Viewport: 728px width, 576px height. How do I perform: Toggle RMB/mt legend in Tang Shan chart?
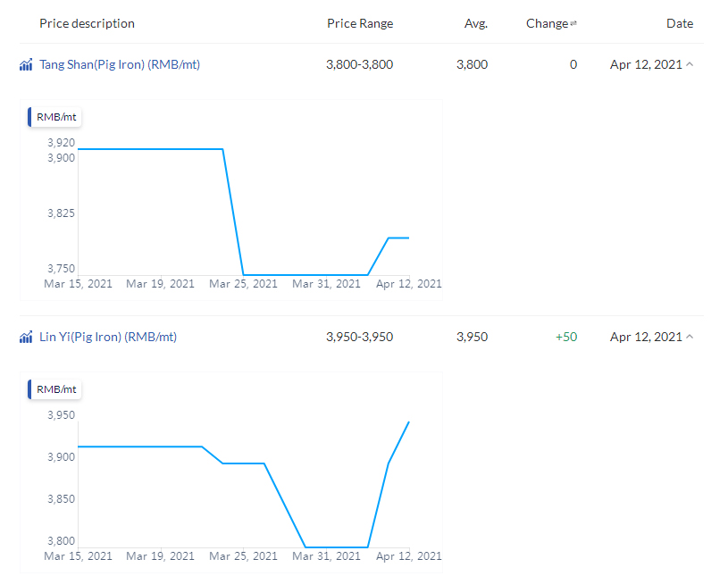(55, 117)
